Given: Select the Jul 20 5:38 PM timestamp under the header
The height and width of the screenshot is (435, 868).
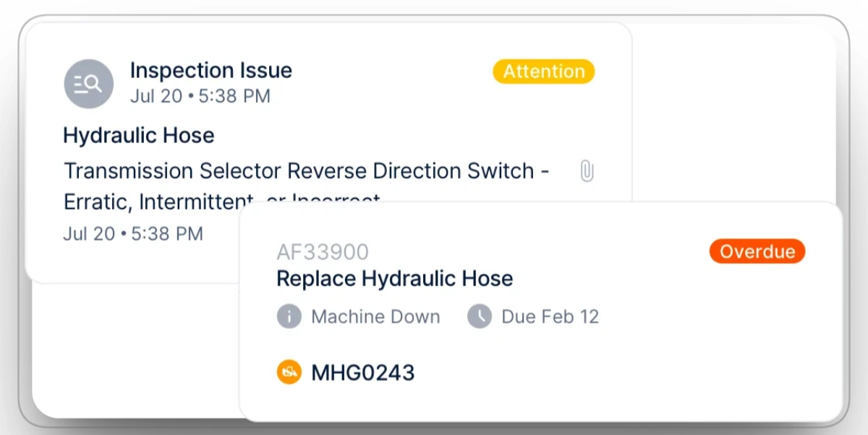Looking at the screenshot, I should point(200,95).
